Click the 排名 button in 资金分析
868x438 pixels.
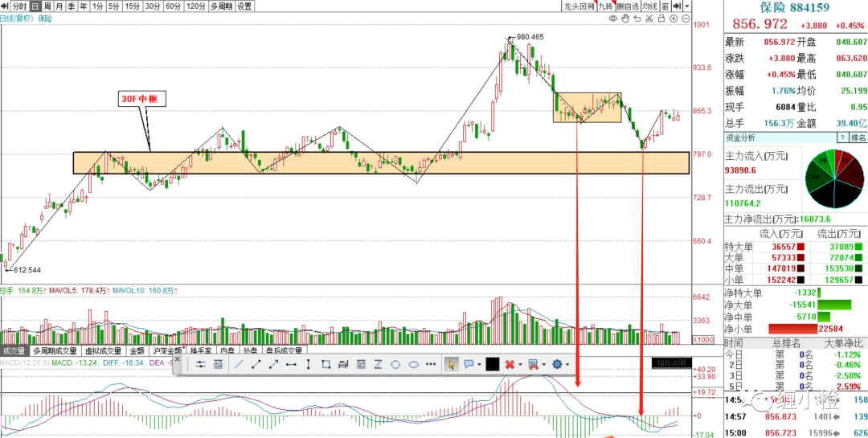pos(858,137)
